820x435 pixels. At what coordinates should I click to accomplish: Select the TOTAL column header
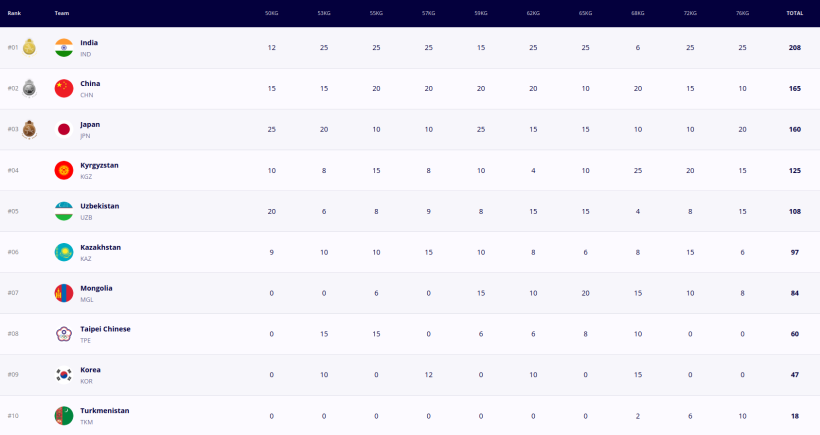coord(794,13)
